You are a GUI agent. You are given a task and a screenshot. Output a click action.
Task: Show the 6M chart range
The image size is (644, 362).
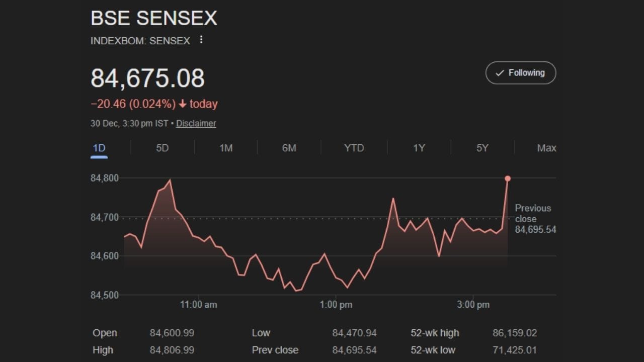click(x=289, y=148)
